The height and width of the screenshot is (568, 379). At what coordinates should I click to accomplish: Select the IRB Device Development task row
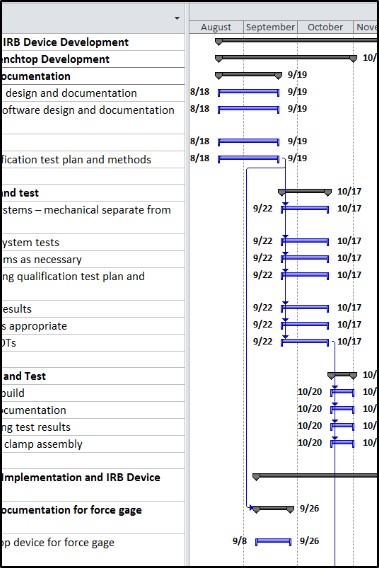[92, 42]
